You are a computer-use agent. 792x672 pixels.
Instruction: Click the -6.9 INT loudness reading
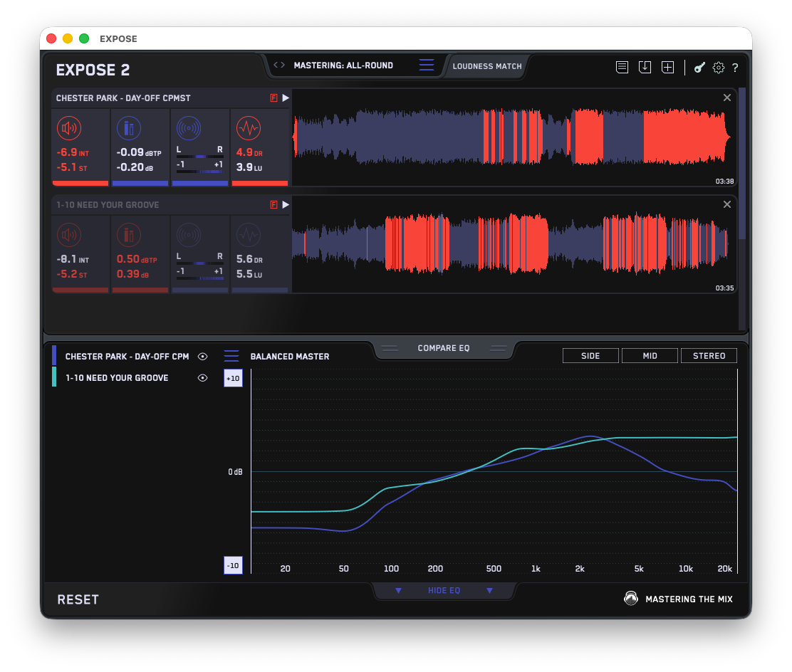pyautogui.click(x=73, y=152)
